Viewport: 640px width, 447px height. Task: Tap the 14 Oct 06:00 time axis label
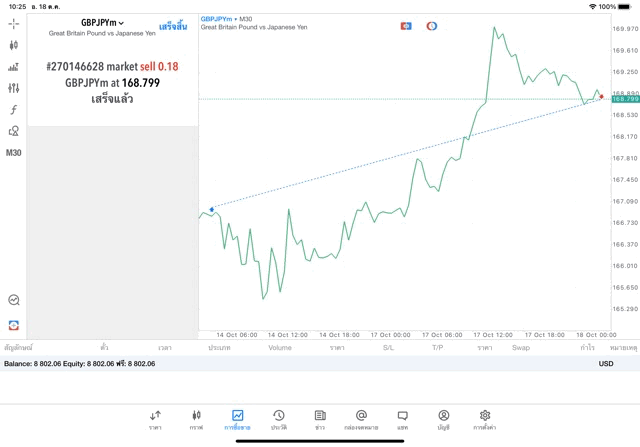[237, 335]
